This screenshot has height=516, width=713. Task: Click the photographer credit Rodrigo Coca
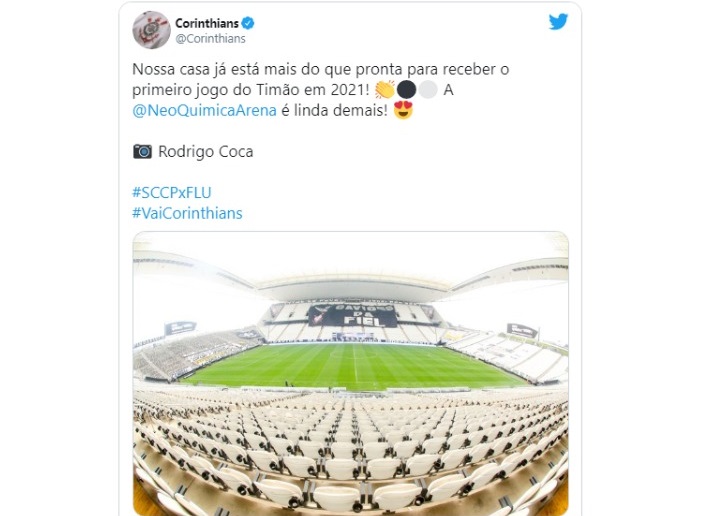(x=206, y=151)
